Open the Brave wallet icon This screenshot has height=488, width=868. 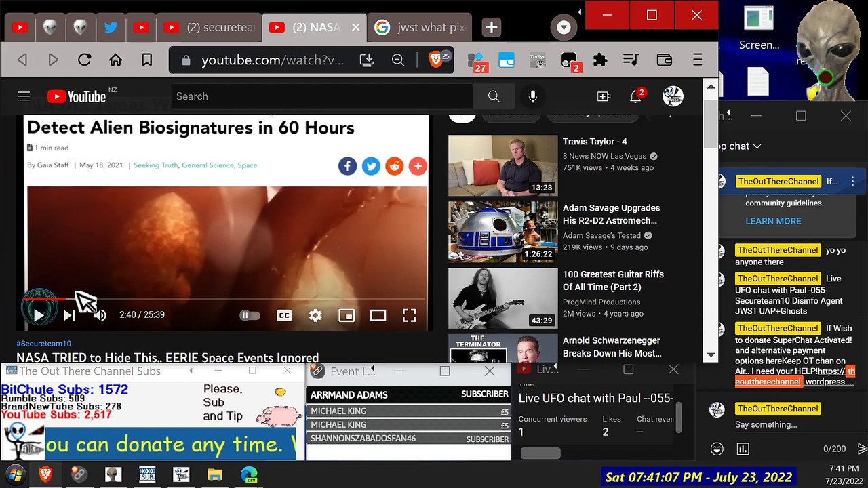[664, 60]
